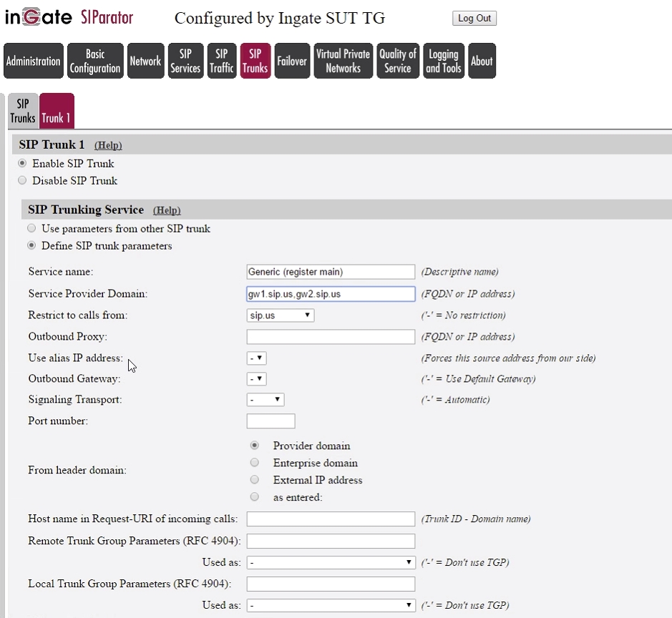Select External IP address radio option
Screen dimensions: 672x618
[255, 480]
